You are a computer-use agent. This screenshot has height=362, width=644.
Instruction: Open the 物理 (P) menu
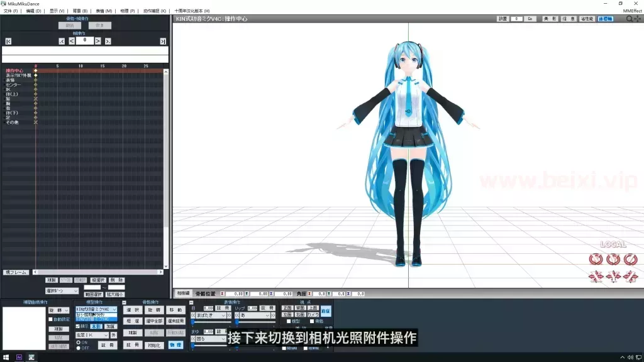(127, 11)
